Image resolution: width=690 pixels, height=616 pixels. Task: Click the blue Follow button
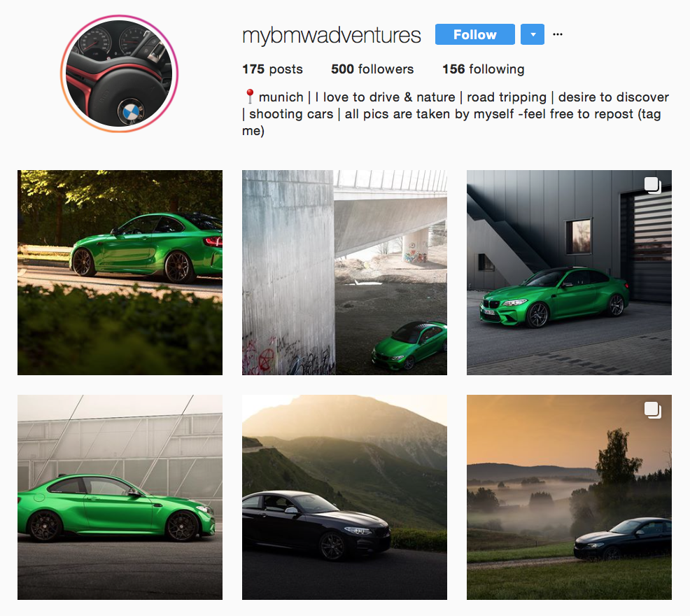pos(475,34)
